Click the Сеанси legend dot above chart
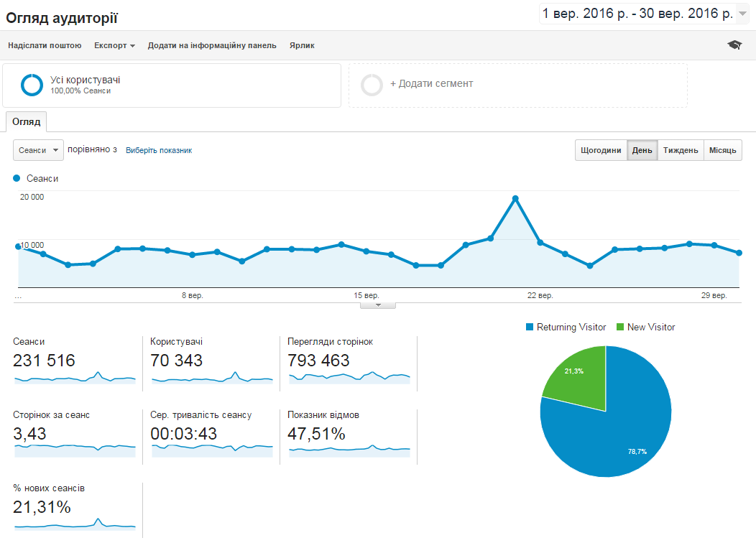Image resolution: width=756 pixels, height=543 pixels. [17, 178]
